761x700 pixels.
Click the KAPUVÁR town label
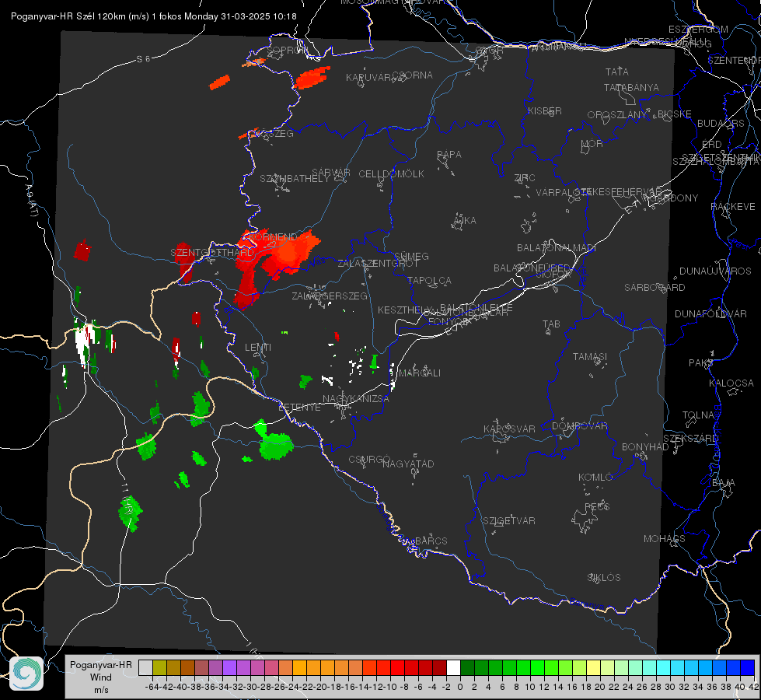(x=368, y=77)
